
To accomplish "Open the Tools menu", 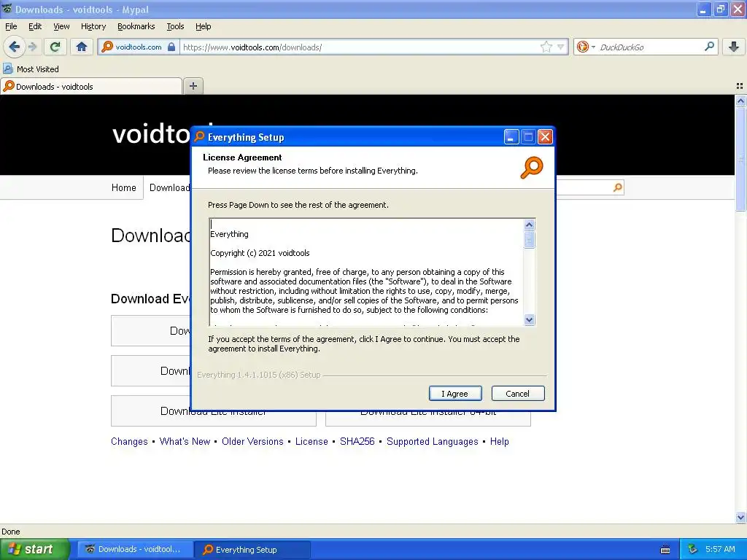I will pos(175,26).
